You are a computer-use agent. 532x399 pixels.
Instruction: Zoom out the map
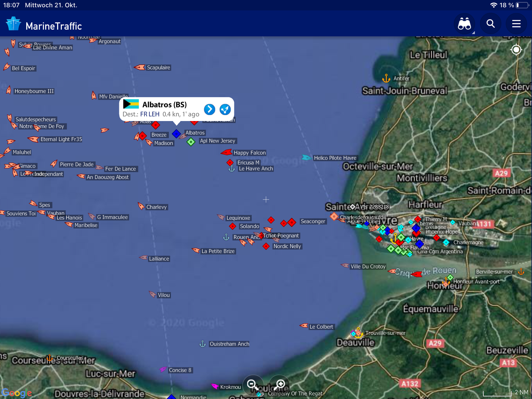[x=253, y=385]
